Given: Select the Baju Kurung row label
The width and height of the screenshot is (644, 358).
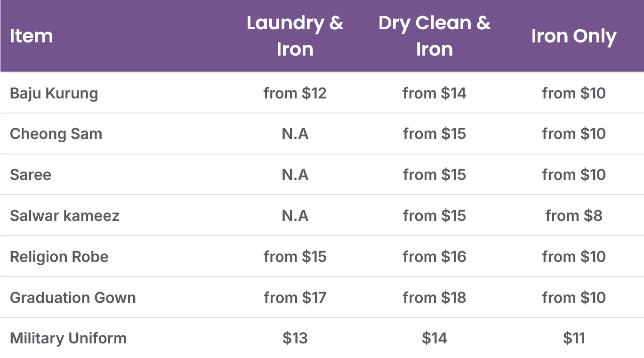Looking at the screenshot, I should tap(54, 93).
